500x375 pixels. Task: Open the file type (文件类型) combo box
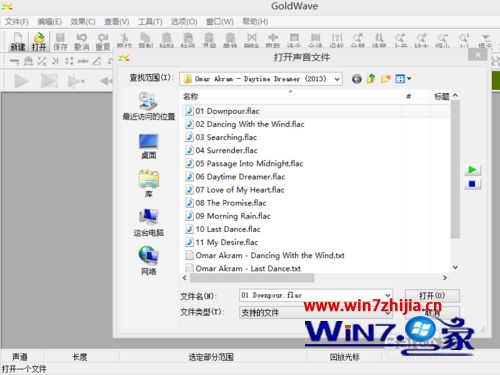[x=315, y=313]
